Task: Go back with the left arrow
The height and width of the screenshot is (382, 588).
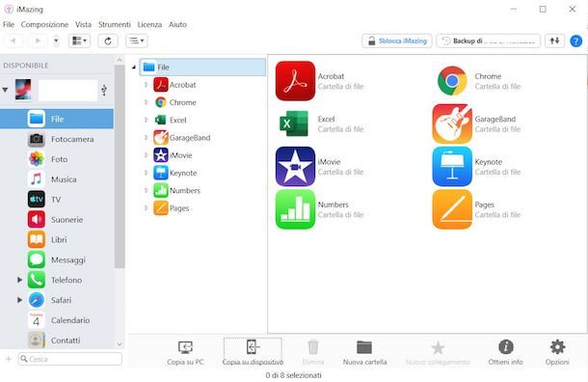Action: click(13, 41)
